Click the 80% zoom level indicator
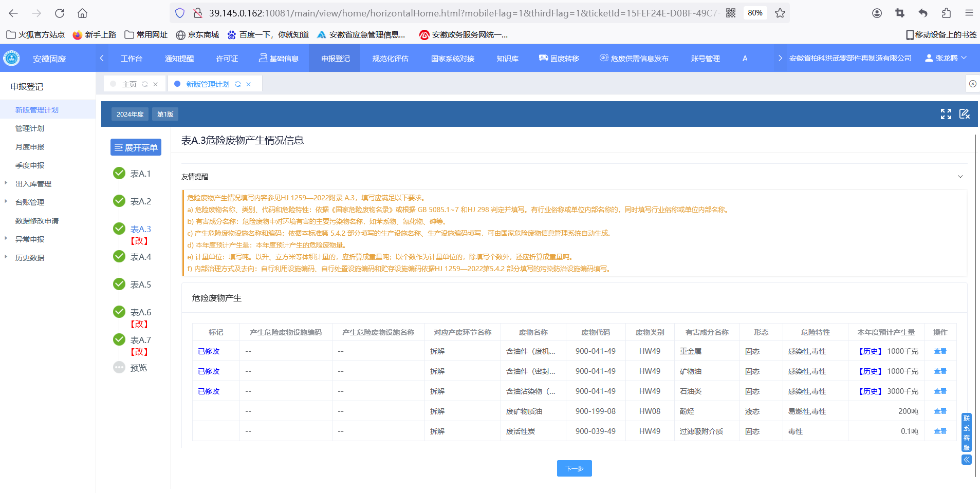This screenshot has height=493, width=980. tap(754, 13)
